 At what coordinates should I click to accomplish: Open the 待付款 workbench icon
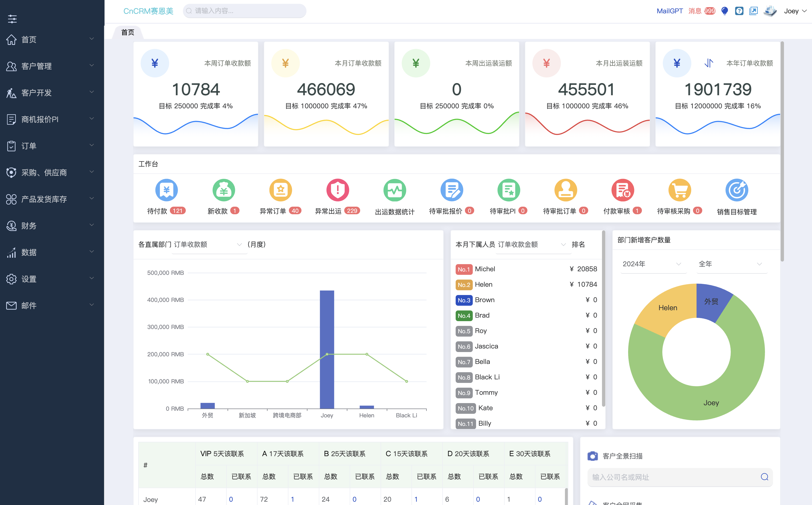(x=166, y=190)
